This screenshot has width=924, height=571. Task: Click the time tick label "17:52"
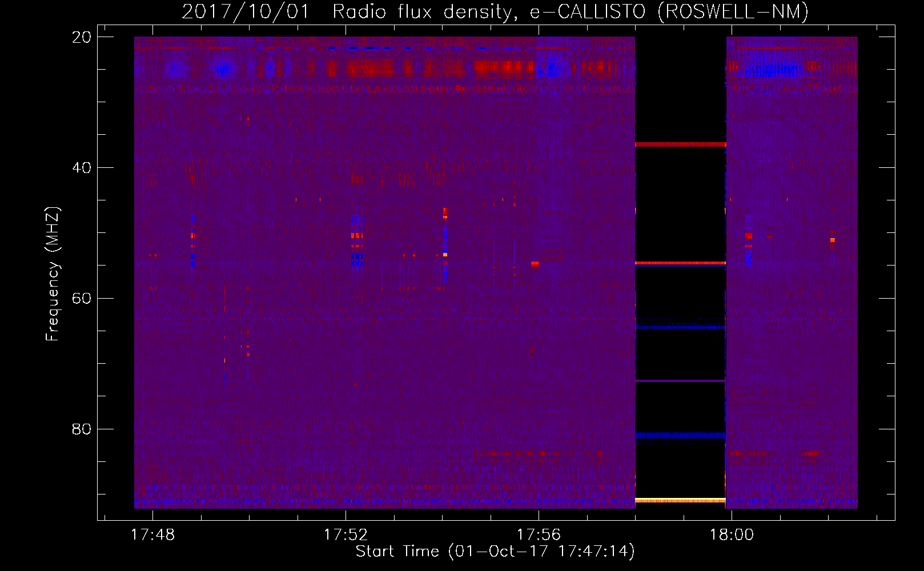tap(346, 535)
